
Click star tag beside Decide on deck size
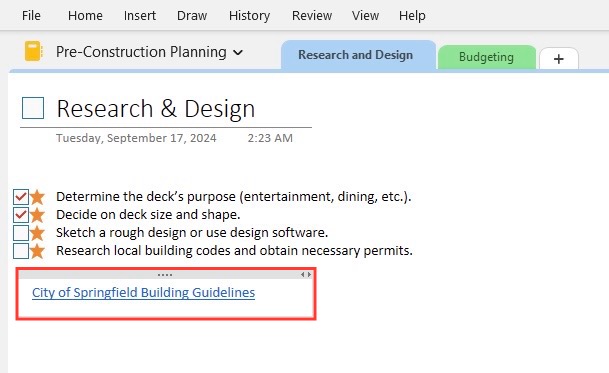(x=37, y=215)
